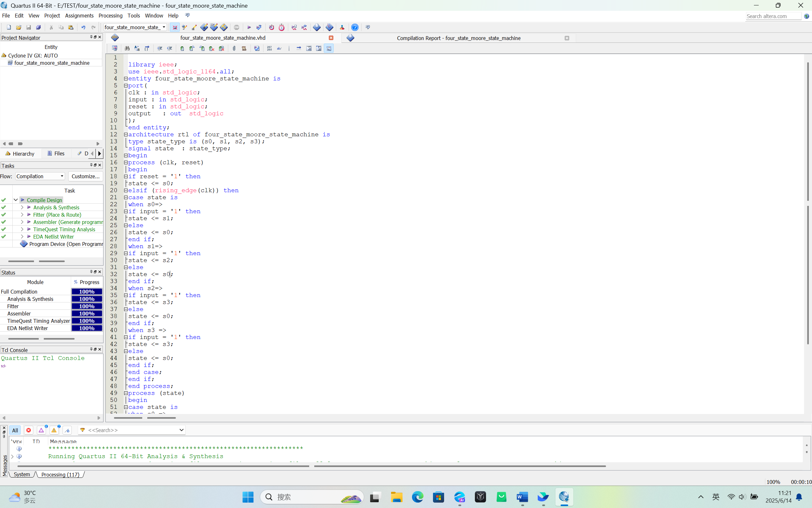The height and width of the screenshot is (508, 812).
Task: Click the Search altera.com input field
Action: (x=773, y=16)
